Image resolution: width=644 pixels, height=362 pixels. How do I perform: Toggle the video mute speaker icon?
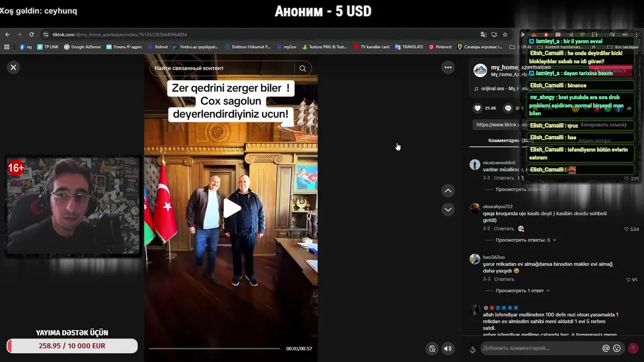pos(447,348)
